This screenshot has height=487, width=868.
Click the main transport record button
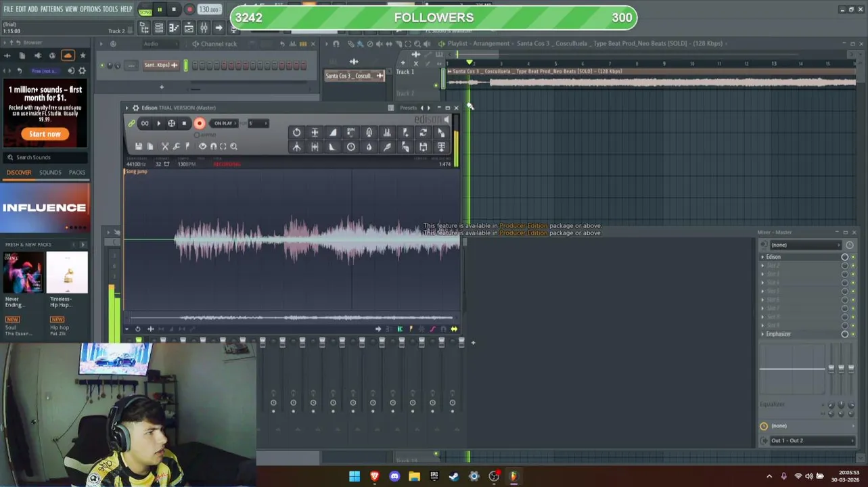189,9
